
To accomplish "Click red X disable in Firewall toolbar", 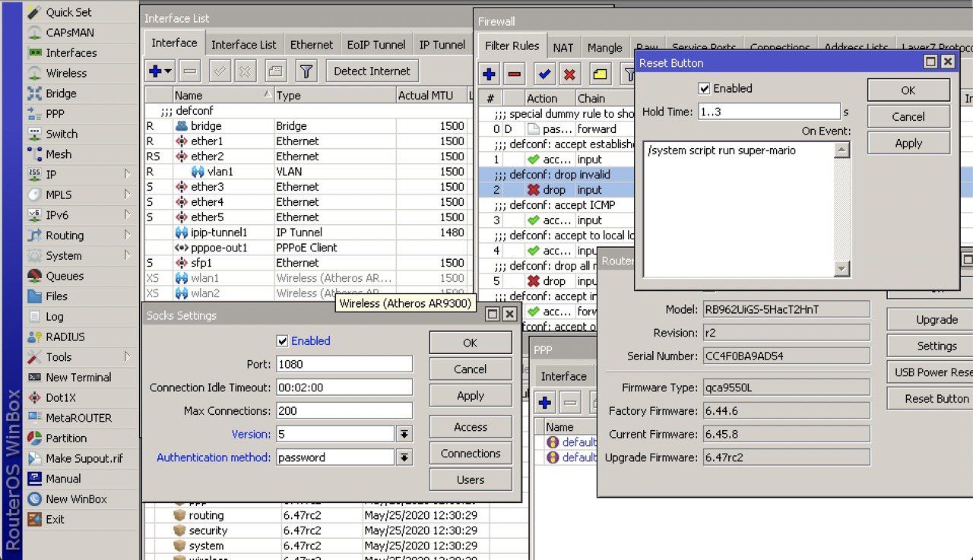I will (x=569, y=74).
